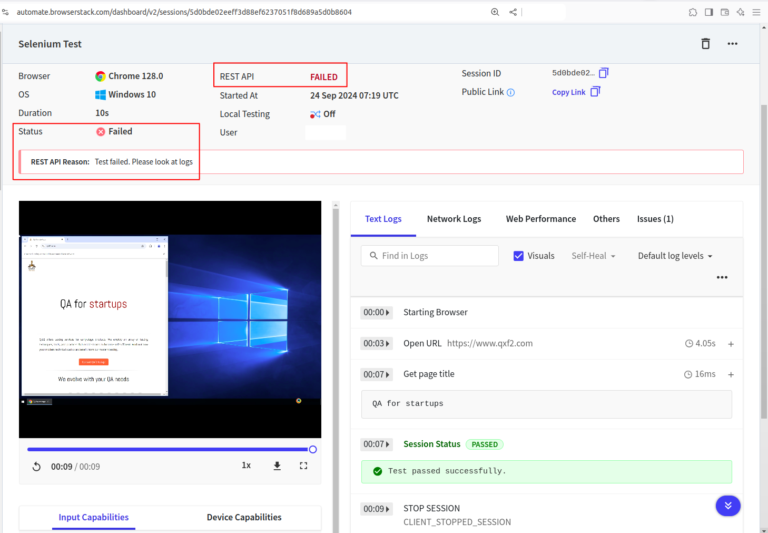Copy the Session ID with copy icon
768x533 pixels.
pos(604,73)
